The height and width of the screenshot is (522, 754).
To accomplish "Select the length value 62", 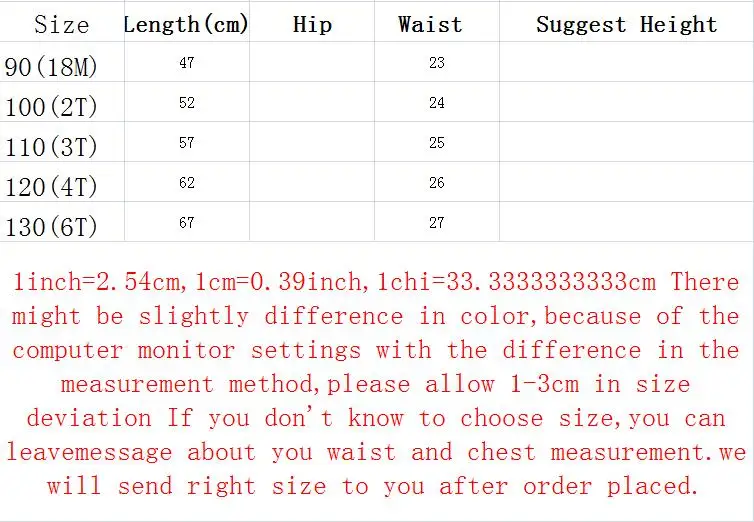I will point(187,183).
